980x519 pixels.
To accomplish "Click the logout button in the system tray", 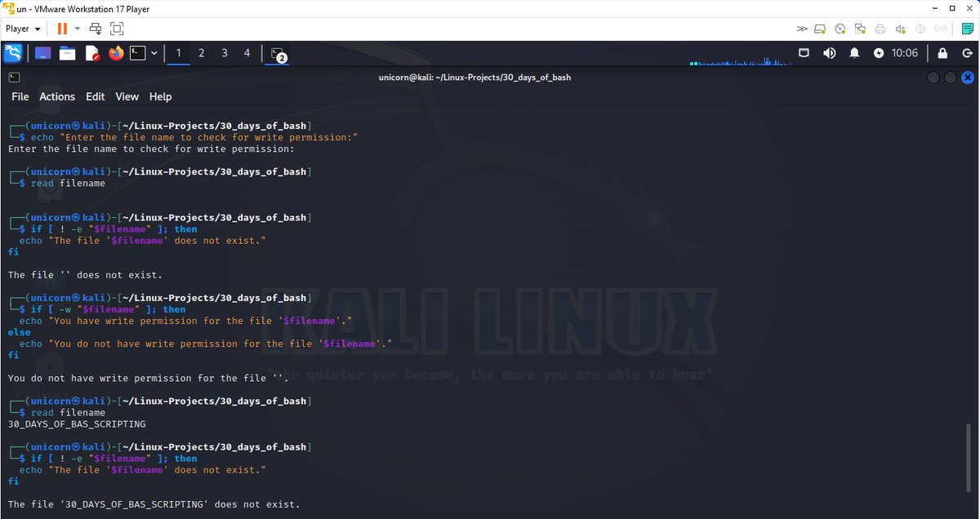I will pos(967,52).
